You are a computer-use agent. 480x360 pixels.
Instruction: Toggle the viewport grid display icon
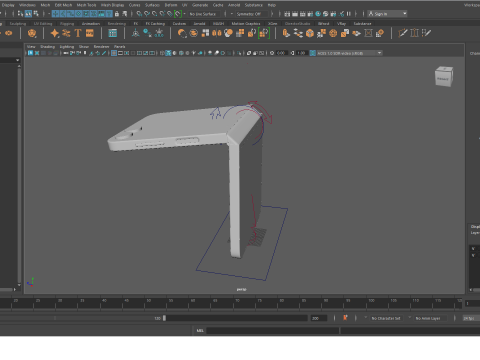[x=114, y=53]
